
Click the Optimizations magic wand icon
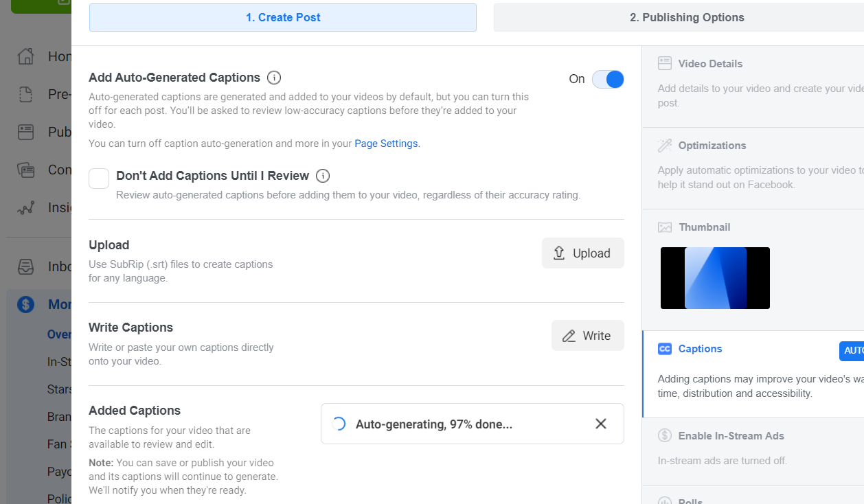(x=665, y=145)
